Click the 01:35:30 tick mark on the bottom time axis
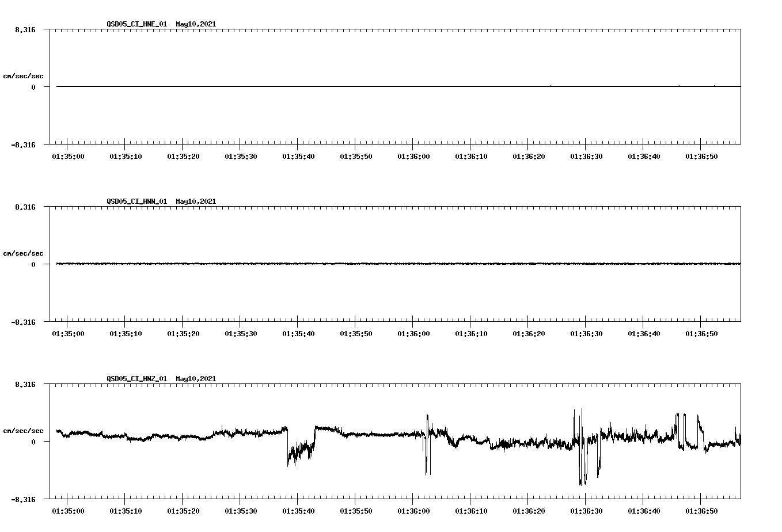This screenshot has height=532, width=782. 241,498
